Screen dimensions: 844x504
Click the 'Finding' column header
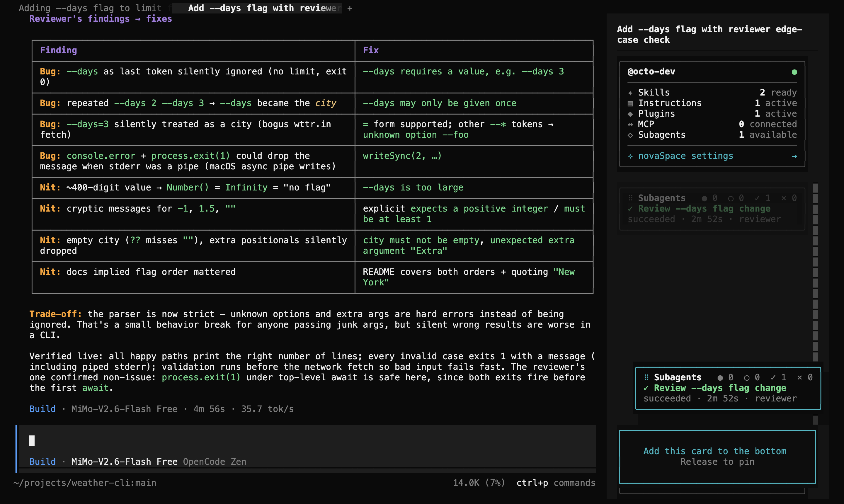pyautogui.click(x=58, y=50)
